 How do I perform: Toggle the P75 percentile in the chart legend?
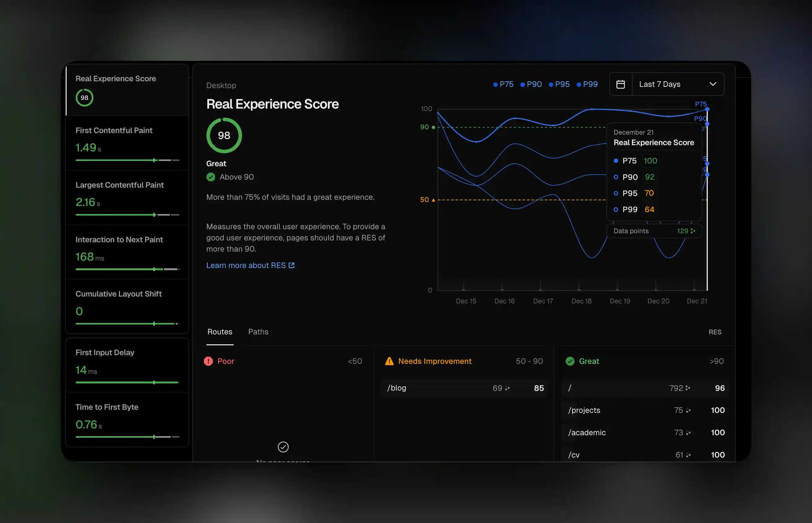pos(504,84)
